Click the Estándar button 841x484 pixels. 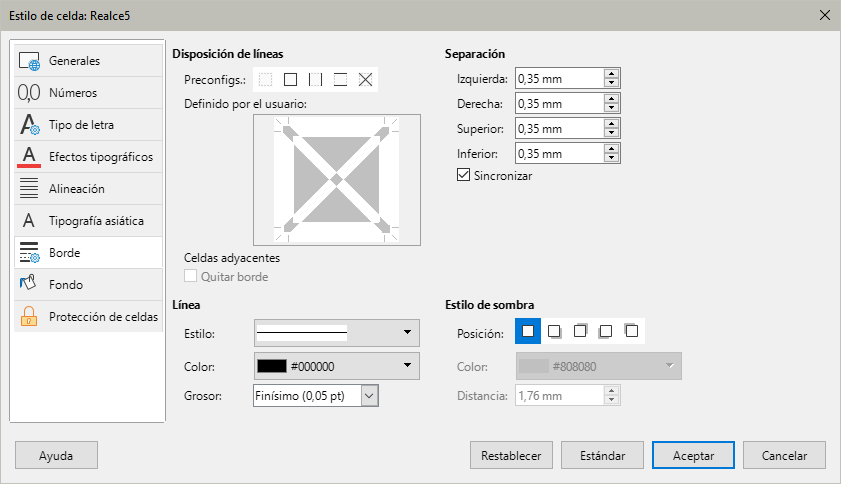[602, 455]
